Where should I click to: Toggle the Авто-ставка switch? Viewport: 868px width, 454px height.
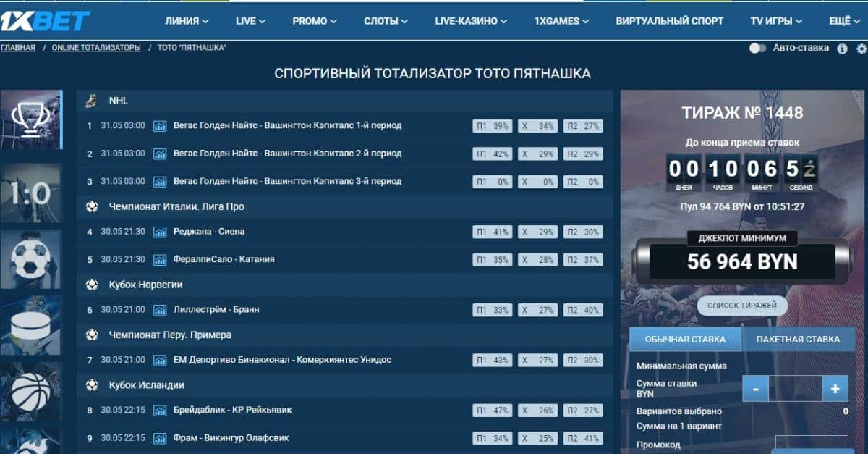pos(757,49)
